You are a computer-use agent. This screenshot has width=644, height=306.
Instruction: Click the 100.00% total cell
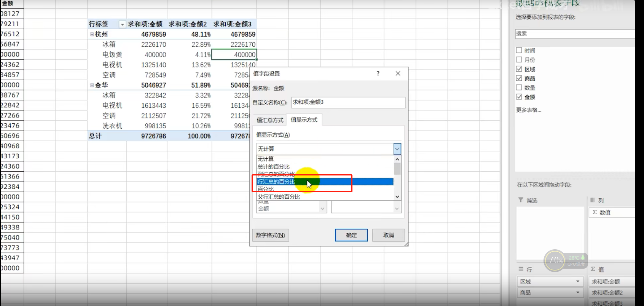(199, 136)
